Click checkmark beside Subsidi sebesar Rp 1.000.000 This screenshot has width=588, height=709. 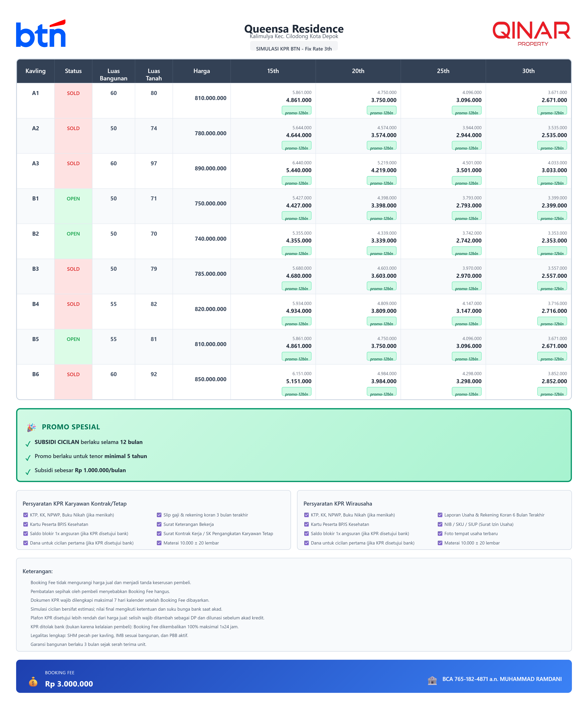pyautogui.click(x=28, y=472)
